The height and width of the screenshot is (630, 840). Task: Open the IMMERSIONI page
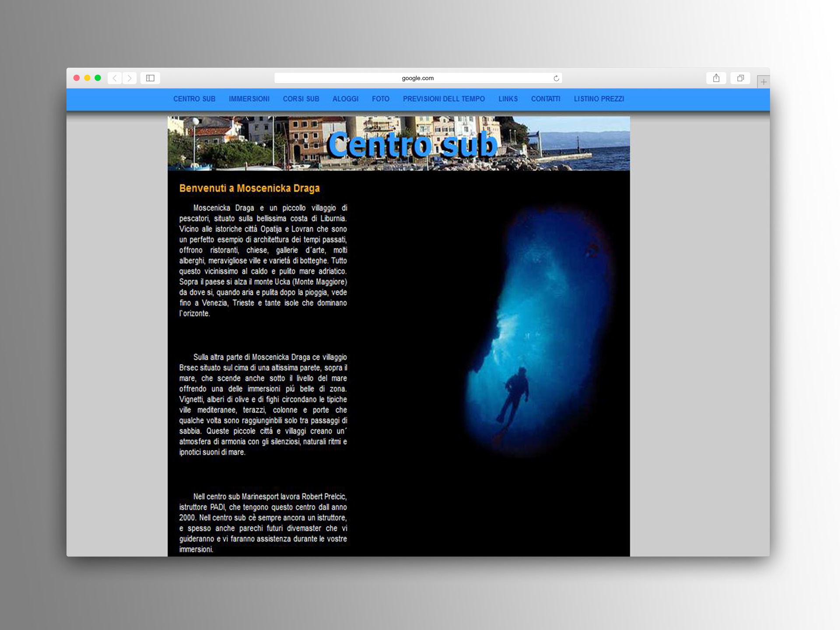tap(249, 99)
